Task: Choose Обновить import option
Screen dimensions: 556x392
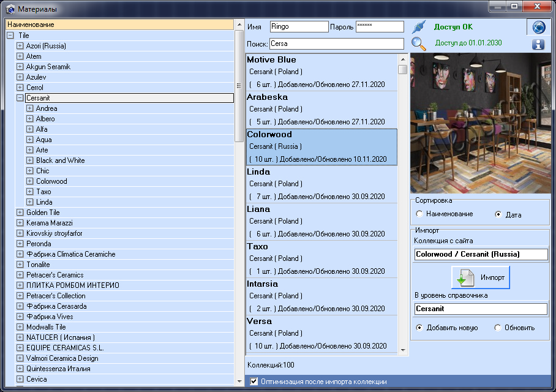Action: tap(498, 328)
